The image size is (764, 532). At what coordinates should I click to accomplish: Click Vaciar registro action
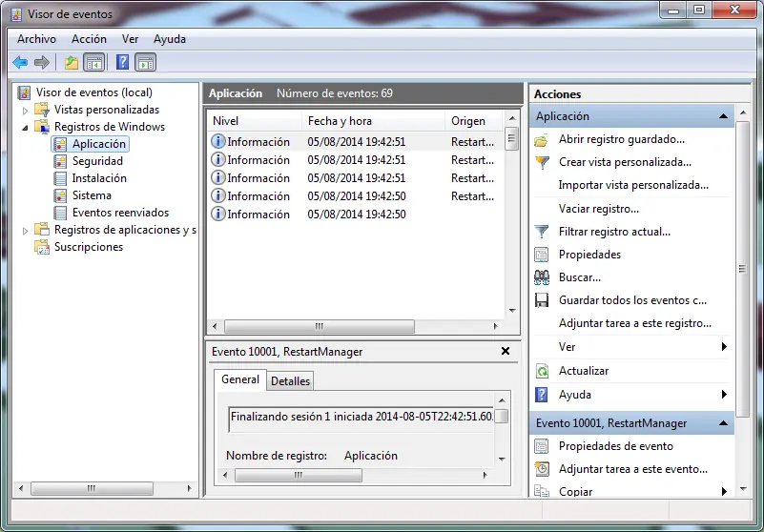click(x=598, y=209)
